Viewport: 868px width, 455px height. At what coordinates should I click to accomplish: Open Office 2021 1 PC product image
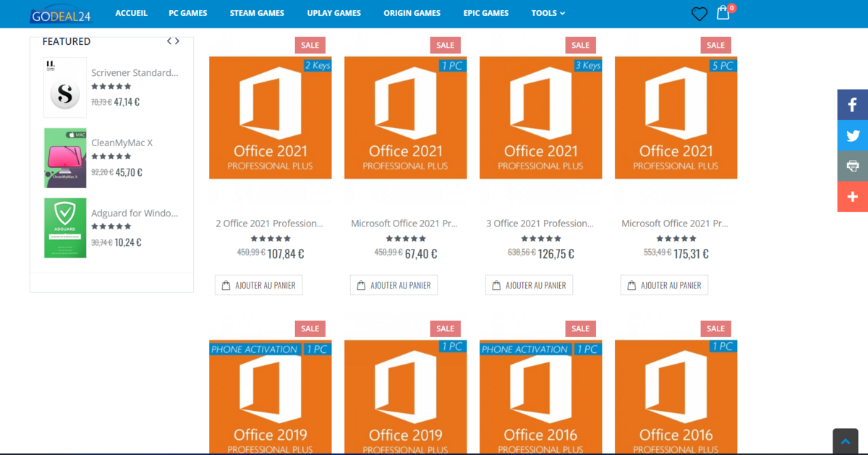406,117
